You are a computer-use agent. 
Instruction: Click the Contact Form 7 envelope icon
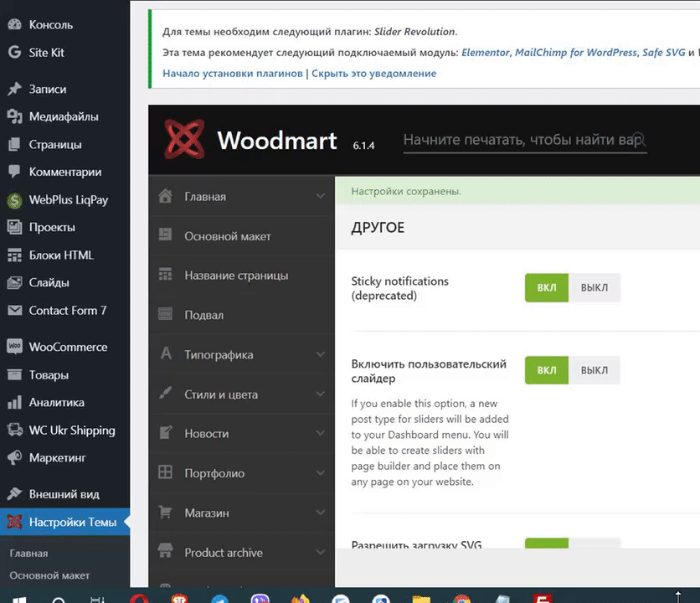tap(14, 311)
